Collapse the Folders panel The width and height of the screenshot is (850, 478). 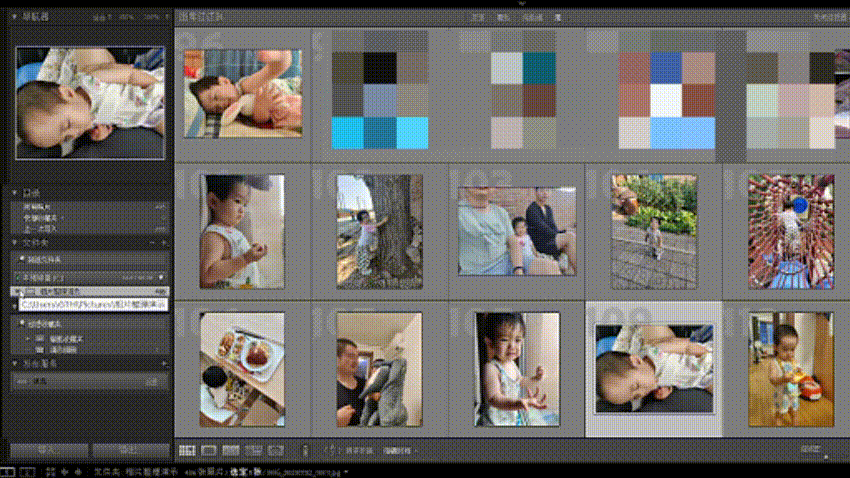[14, 243]
